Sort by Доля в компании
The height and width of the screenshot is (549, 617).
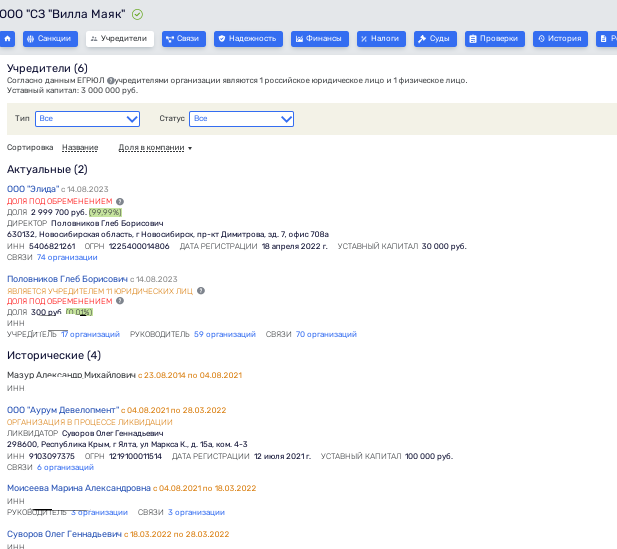click(x=151, y=148)
